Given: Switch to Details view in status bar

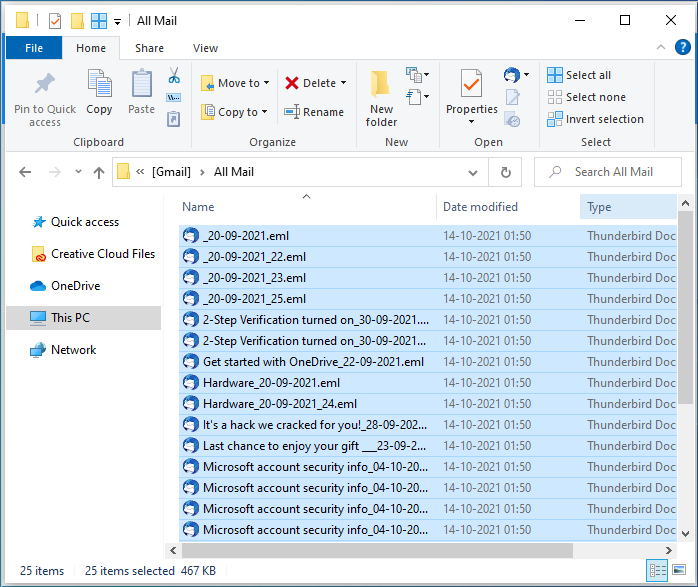Looking at the screenshot, I should [657, 570].
